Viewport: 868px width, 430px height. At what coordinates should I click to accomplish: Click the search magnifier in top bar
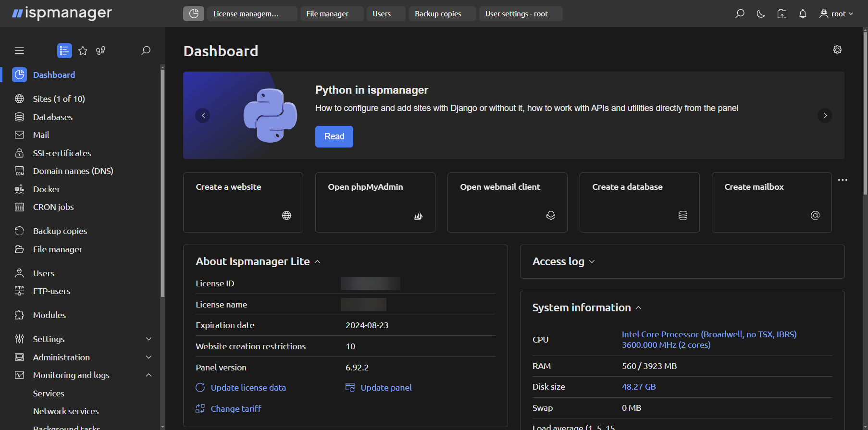[x=740, y=14]
